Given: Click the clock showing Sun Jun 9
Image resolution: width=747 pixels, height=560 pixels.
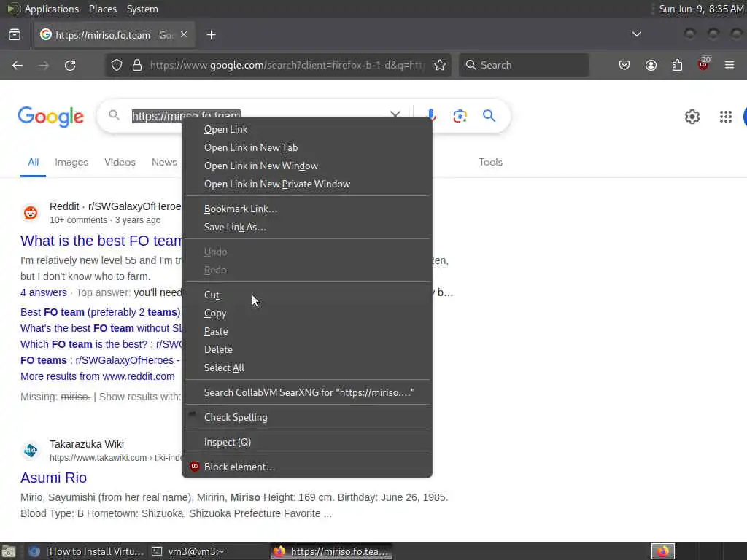Looking at the screenshot, I should pyautogui.click(x=701, y=9).
